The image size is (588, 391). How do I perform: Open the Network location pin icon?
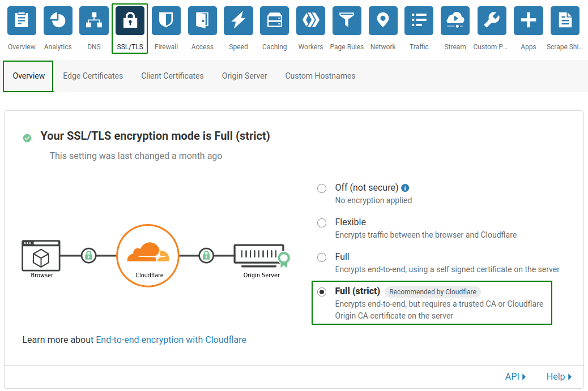pyautogui.click(x=383, y=20)
